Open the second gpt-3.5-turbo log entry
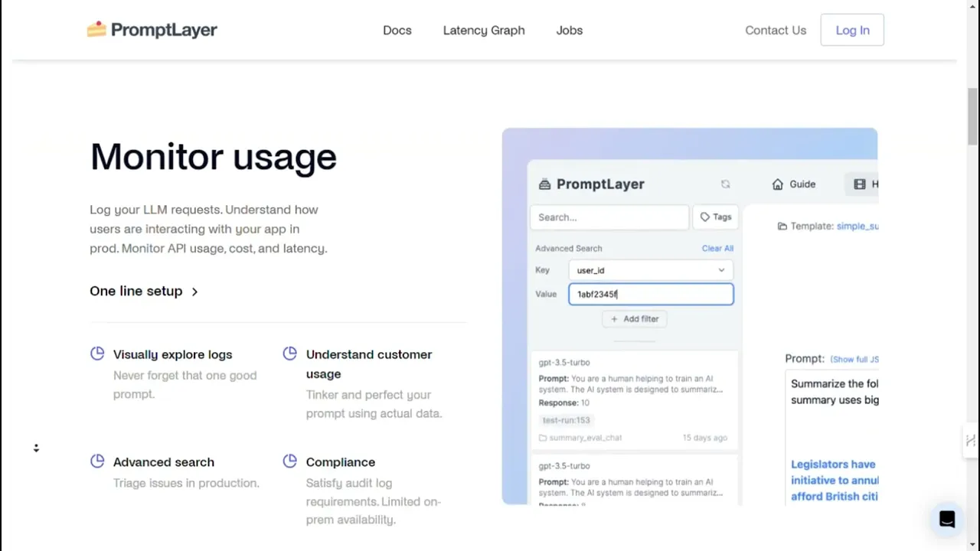The height and width of the screenshot is (551, 980). click(x=634, y=480)
